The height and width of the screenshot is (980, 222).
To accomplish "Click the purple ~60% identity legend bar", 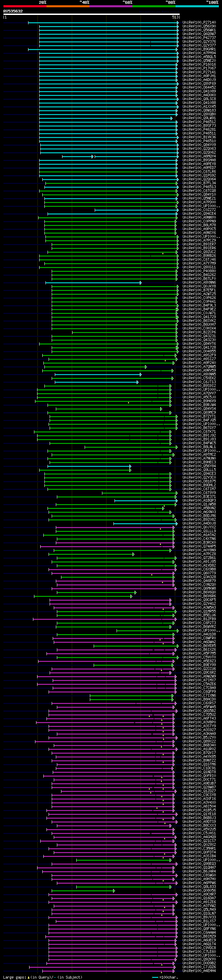I will pyautogui.click(x=111, y=6).
